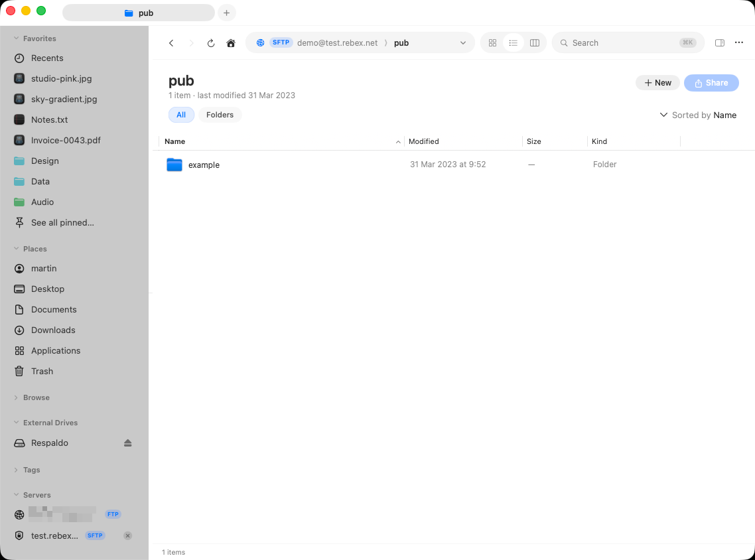Switch to icon grid view
Viewport: 755px width, 560px height.
492,43
